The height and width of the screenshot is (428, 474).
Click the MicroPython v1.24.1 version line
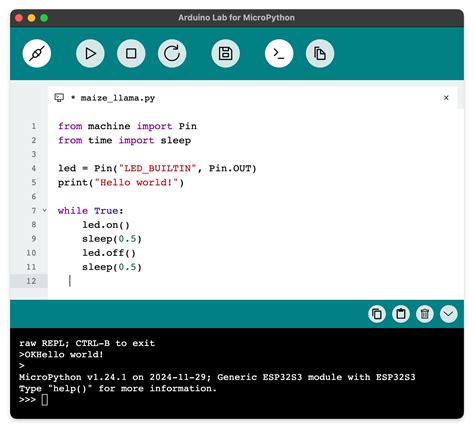[217, 377]
